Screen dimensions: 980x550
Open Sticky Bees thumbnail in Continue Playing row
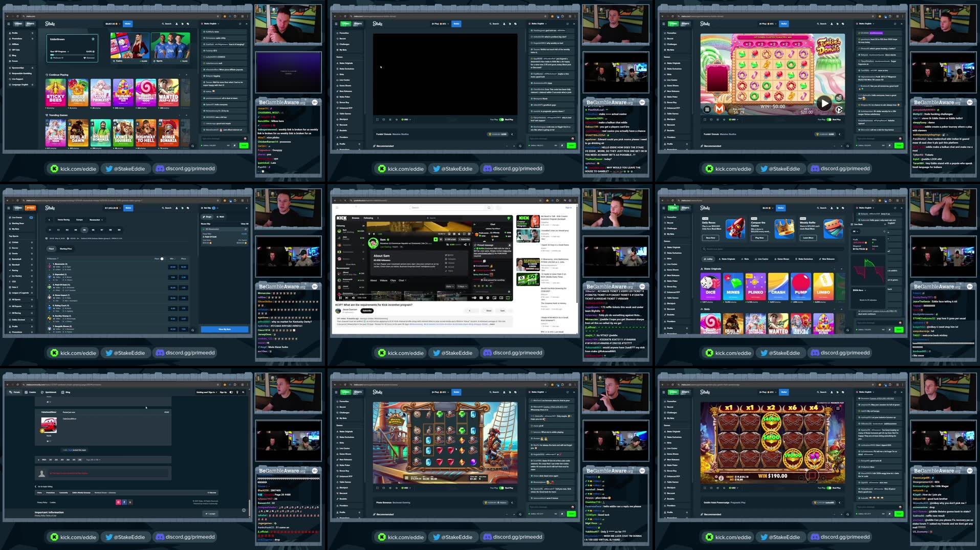point(55,93)
